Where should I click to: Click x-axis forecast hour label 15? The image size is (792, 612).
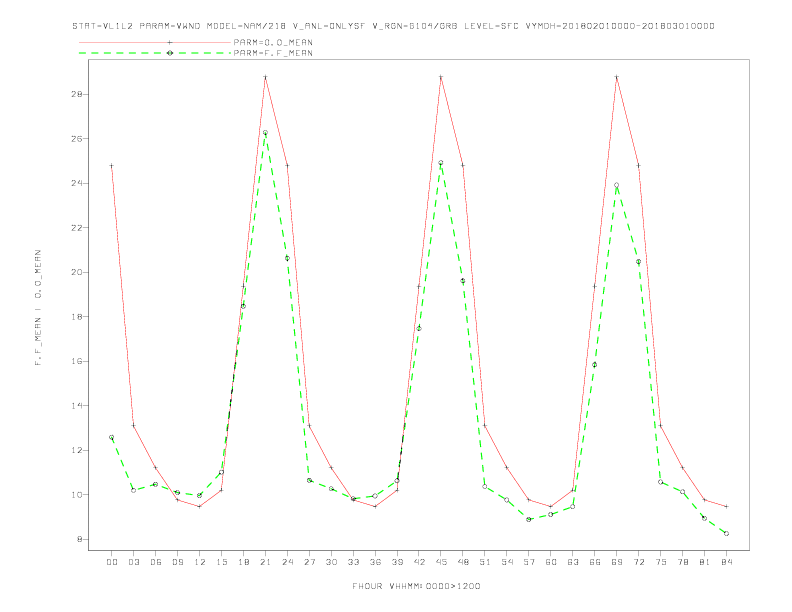pyautogui.click(x=221, y=562)
